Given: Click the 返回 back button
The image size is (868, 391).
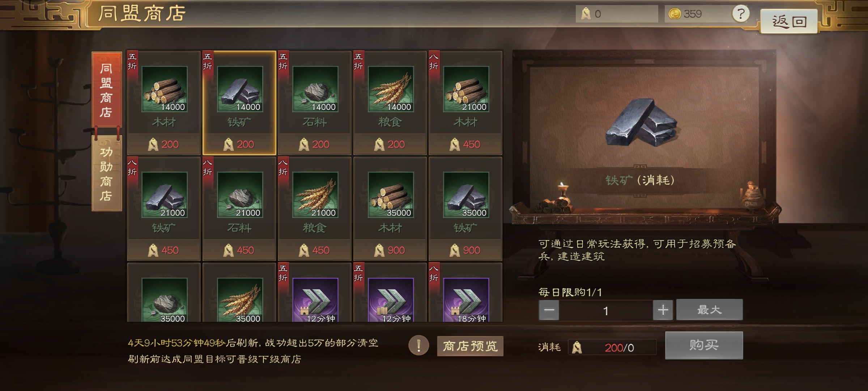Looking at the screenshot, I should pos(789,21).
